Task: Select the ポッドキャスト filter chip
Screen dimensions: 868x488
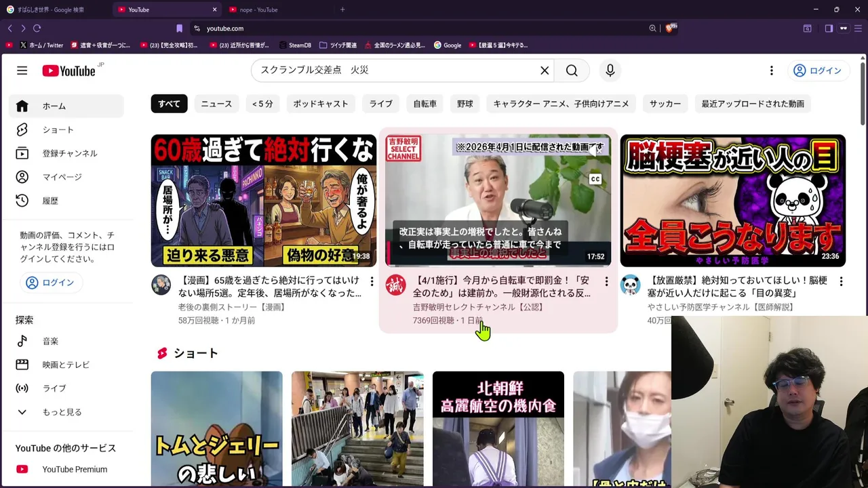Action: tap(321, 104)
